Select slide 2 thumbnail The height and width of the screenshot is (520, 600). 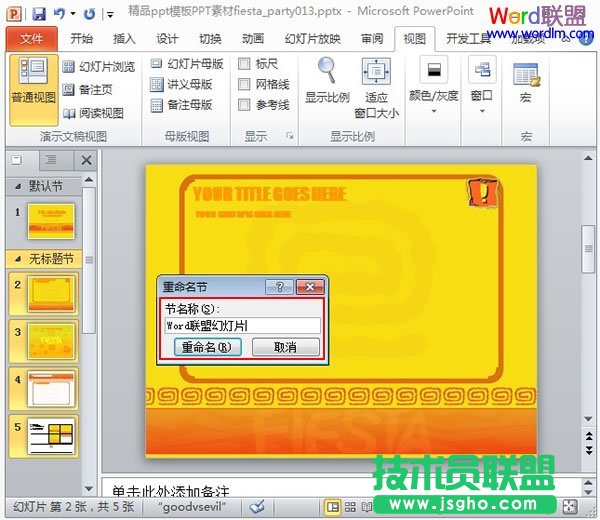coord(51,294)
